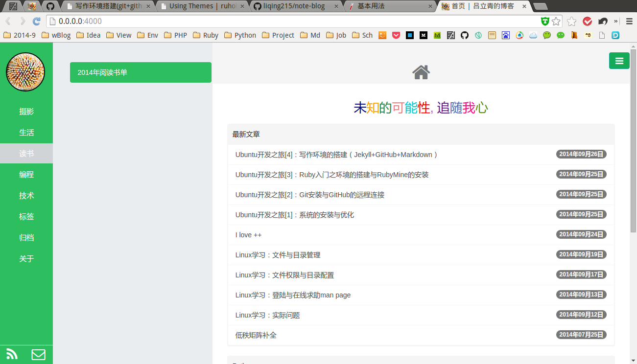Click the RSS feed icon in sidebar
Viewport: 637px width, 364px height.
click(x=12, y=354)
